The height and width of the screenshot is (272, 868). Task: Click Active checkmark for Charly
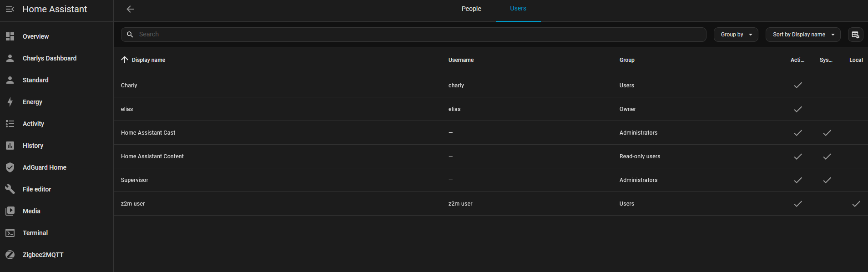point(798,85)
